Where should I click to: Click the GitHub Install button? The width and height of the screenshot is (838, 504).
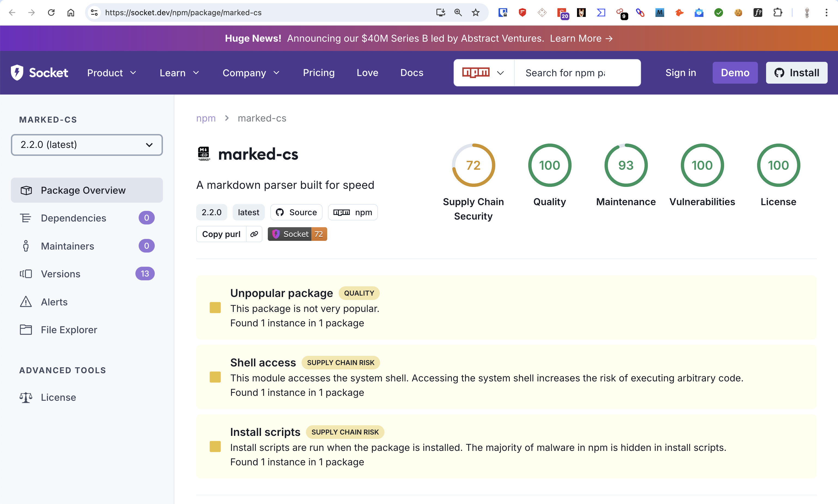[796, 73]
